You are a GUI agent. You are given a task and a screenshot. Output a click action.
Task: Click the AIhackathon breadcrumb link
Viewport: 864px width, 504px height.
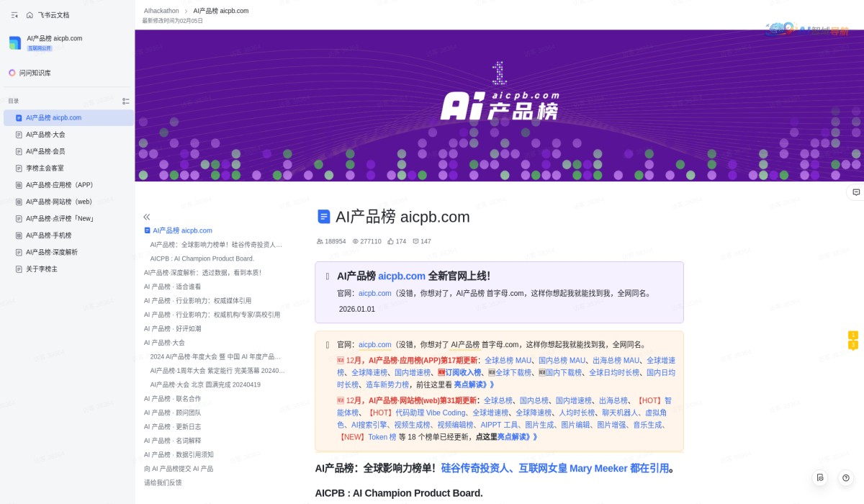point(161,10)
